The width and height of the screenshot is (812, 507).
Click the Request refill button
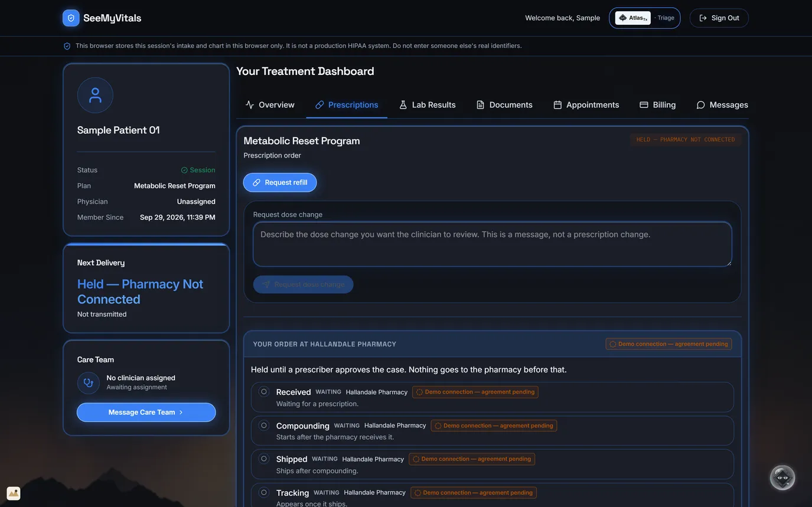click(x=280, y=182)
